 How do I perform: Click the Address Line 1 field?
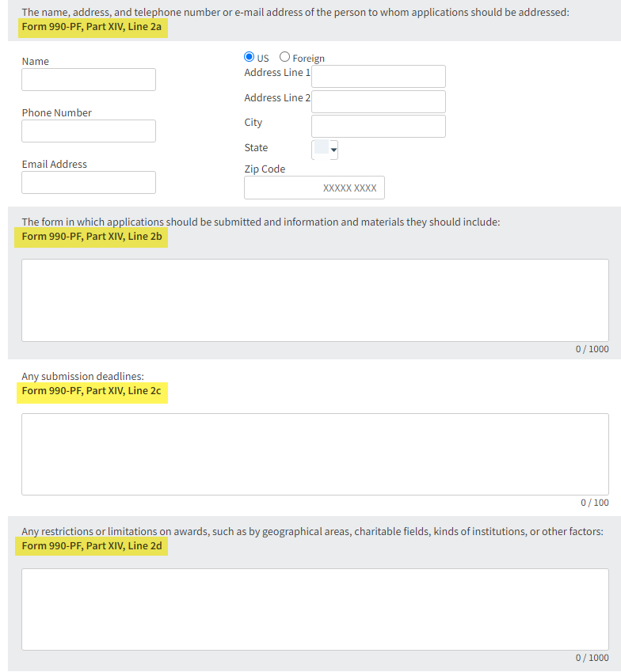[378, 77]
